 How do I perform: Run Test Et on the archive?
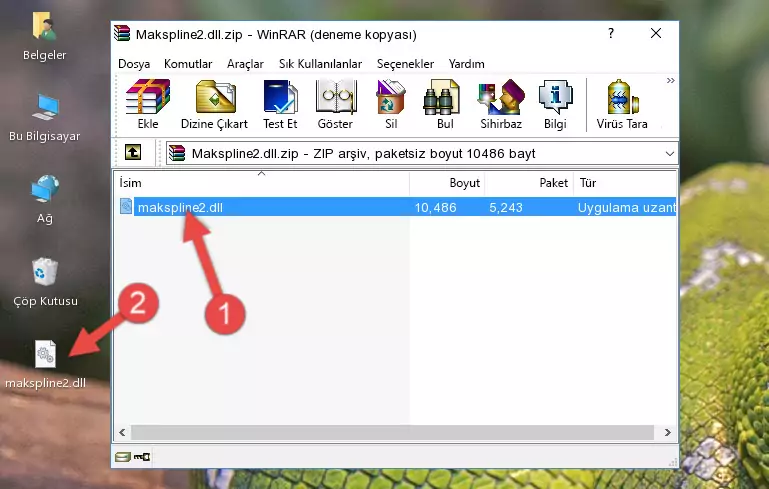tap(280, 104)
